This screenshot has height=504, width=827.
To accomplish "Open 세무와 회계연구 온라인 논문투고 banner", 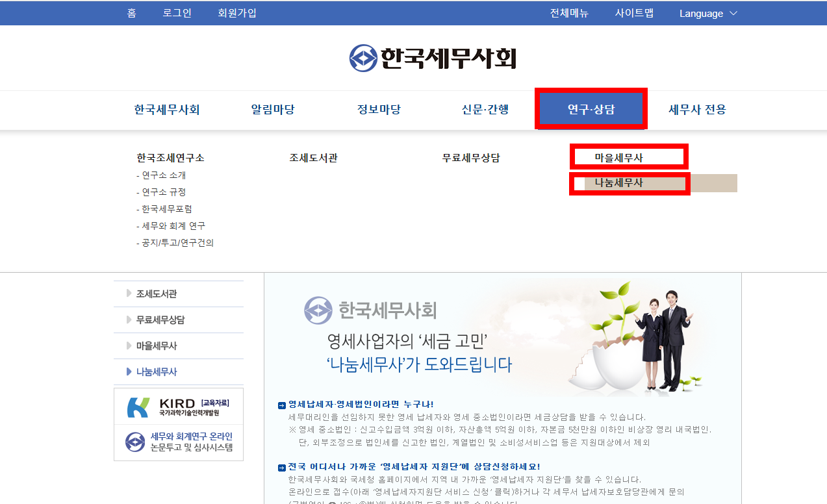I will [x=179, y=442].
